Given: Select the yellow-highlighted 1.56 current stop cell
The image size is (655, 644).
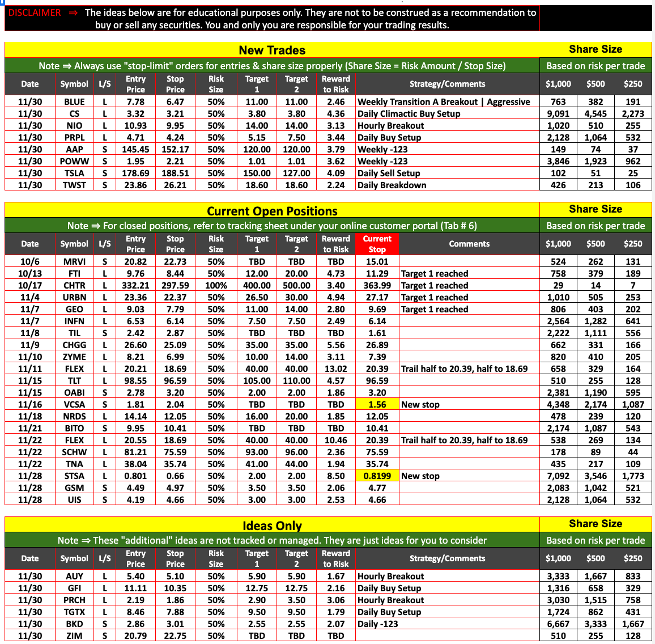Looking at the screenshot, I should 377,405.
